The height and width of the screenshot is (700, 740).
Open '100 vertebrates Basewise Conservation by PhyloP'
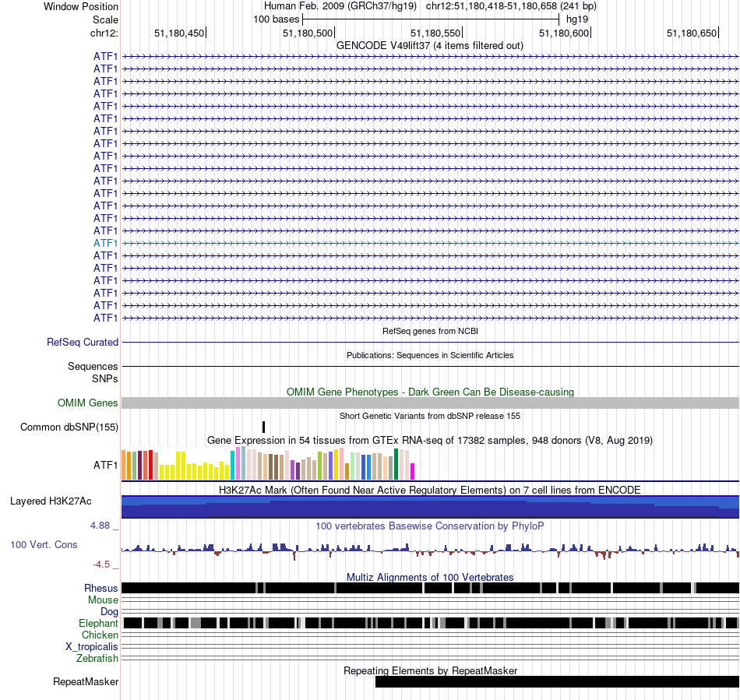coord(429,526)
